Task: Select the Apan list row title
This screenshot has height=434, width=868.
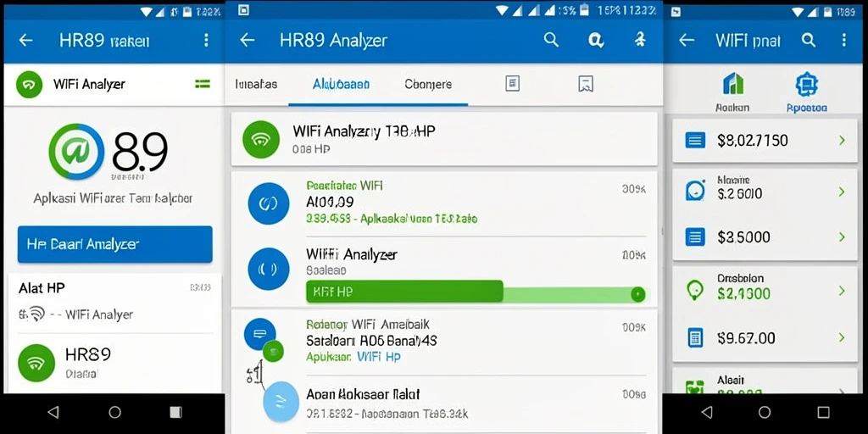Action: pos(363,395)
